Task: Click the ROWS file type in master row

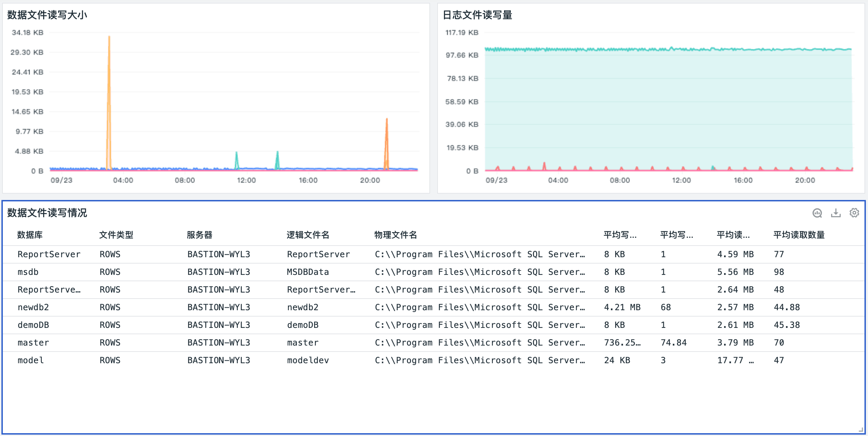Action: pyautogui.click(x=110, y=343)
